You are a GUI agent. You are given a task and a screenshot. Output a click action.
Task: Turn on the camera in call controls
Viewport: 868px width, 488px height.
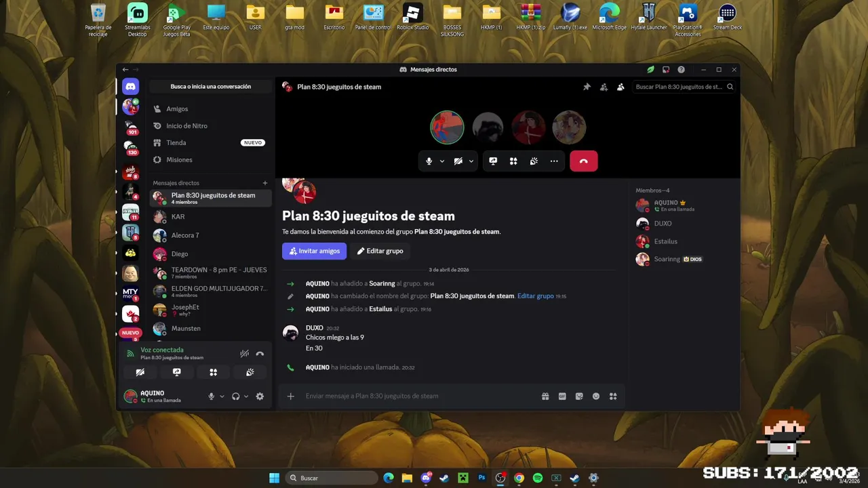[x=458, y=161]
